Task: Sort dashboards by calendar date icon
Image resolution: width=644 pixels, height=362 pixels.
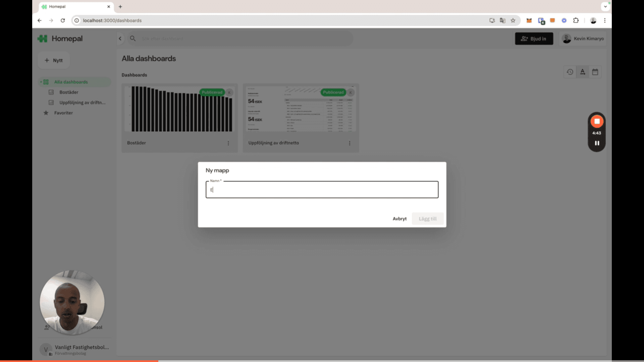Action: tap(595, 72)
